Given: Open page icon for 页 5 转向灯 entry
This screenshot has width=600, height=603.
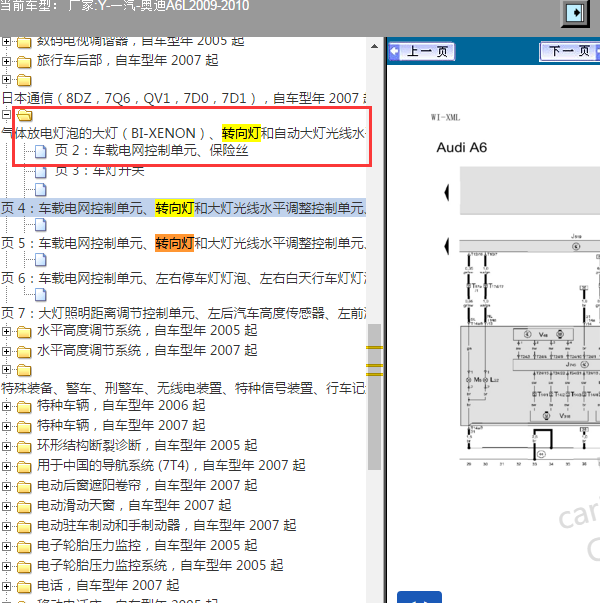Looking at the screenshot, I should [41, 225].
